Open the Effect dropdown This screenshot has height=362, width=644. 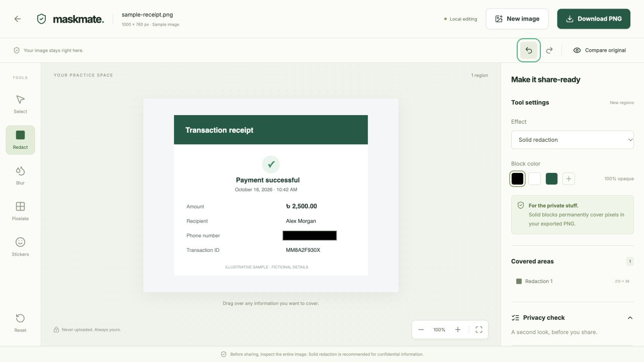(x=573, y=140)
